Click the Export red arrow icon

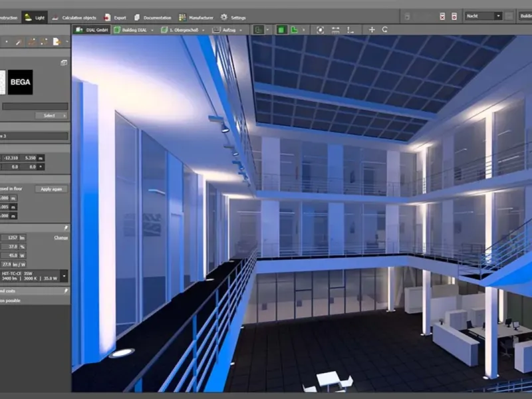tap(107, 18)
